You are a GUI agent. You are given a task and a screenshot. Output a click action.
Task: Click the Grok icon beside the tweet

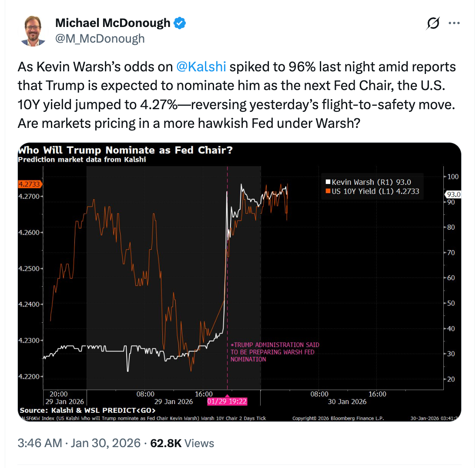tap(432, 24)
